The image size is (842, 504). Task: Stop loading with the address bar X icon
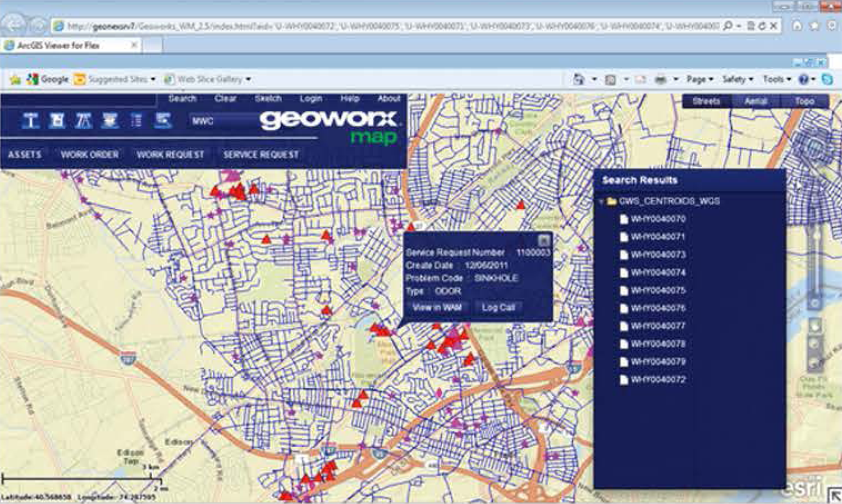click(x=774, y=26)
